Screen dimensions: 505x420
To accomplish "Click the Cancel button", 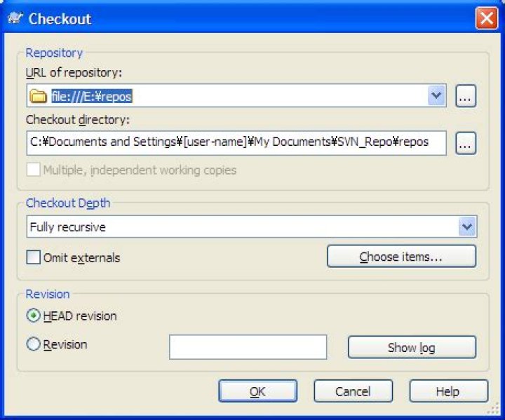I will click(353, 391).
